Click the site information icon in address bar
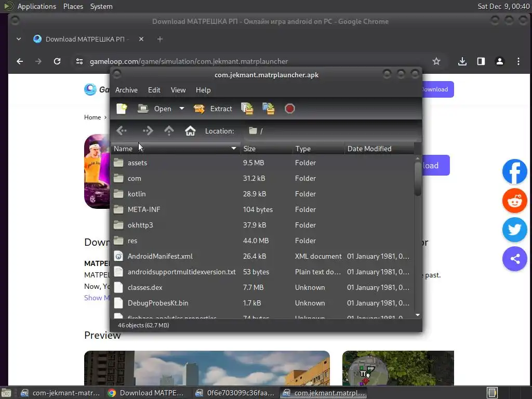Viewport: 532px width, 399px height. tap(79, 61)
